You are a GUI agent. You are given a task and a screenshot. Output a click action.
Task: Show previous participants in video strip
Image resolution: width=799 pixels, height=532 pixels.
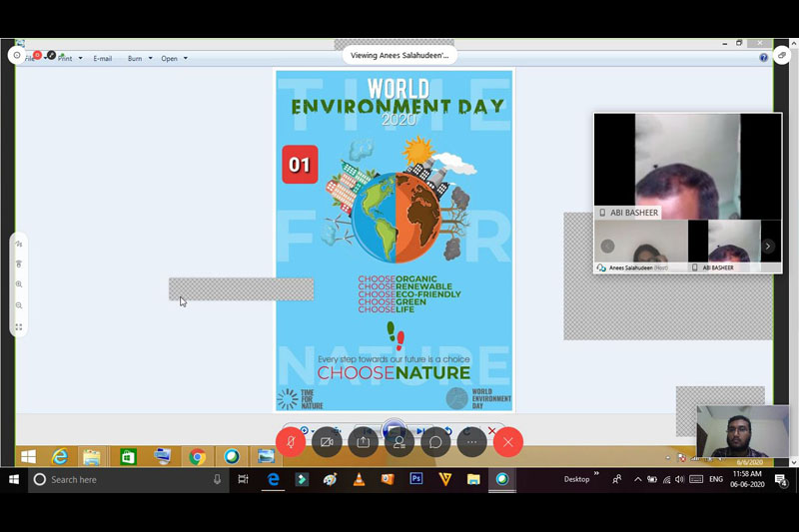click(607, 247)
